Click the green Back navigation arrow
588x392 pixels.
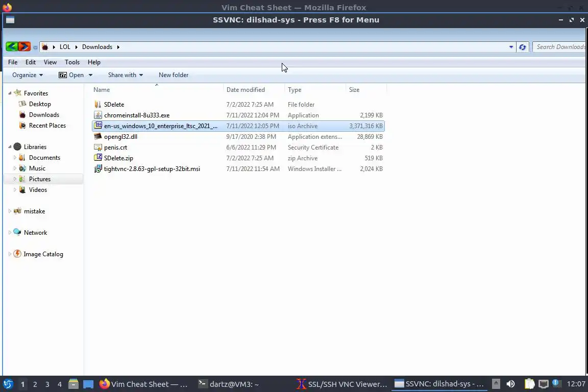12,47
